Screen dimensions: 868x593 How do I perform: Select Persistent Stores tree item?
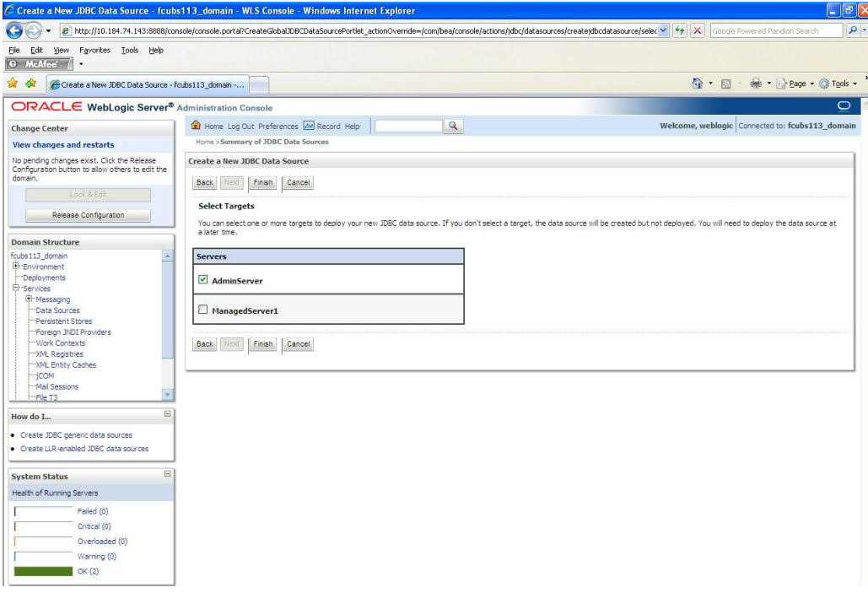click(63, 321)
